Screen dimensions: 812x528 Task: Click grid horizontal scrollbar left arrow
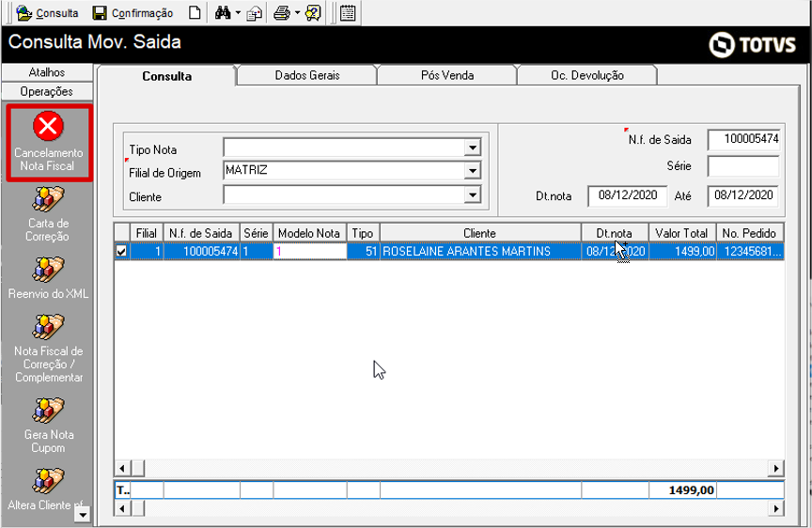coord(121,469)
